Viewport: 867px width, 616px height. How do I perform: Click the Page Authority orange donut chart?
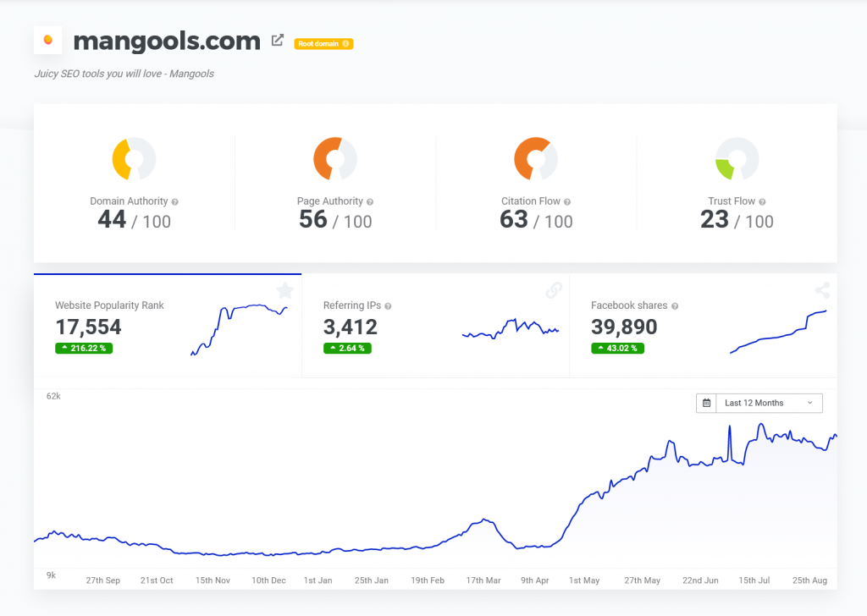coord(335,158)
